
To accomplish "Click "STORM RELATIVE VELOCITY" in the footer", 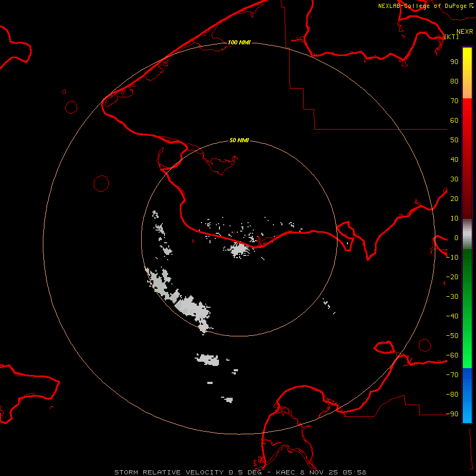I will [169, 472].
